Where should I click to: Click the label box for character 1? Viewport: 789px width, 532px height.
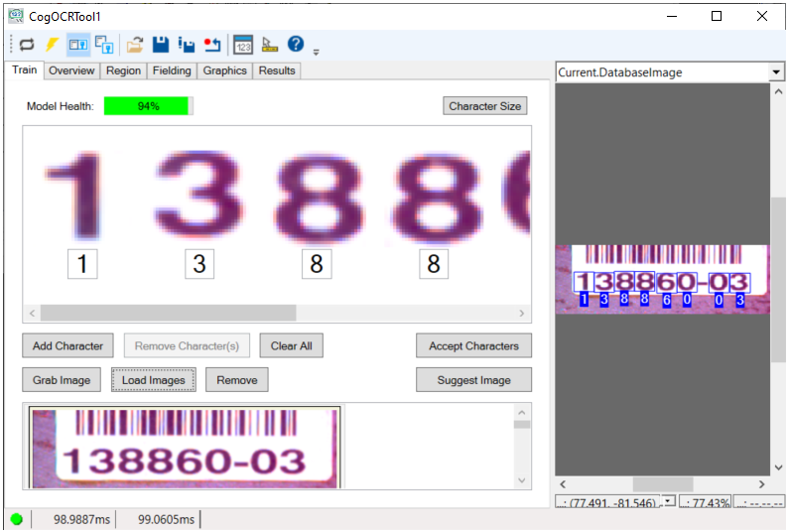point(82,264)
